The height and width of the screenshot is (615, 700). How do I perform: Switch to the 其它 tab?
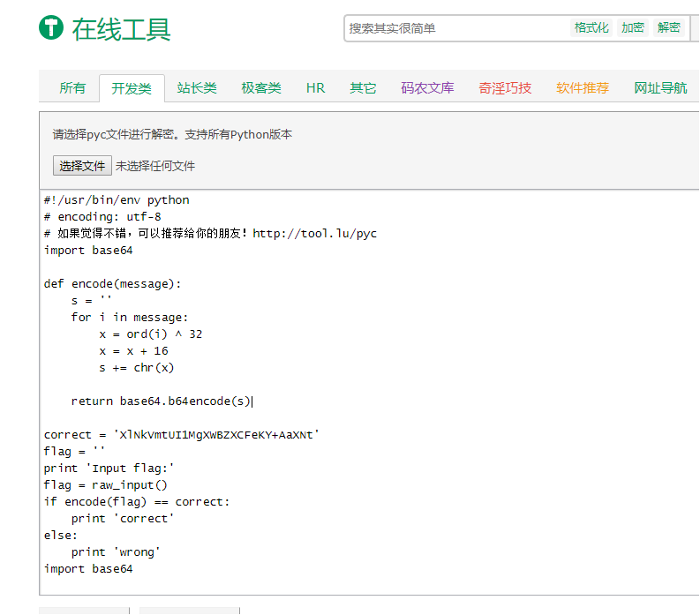pyautogui.click(x=363, y=88)
